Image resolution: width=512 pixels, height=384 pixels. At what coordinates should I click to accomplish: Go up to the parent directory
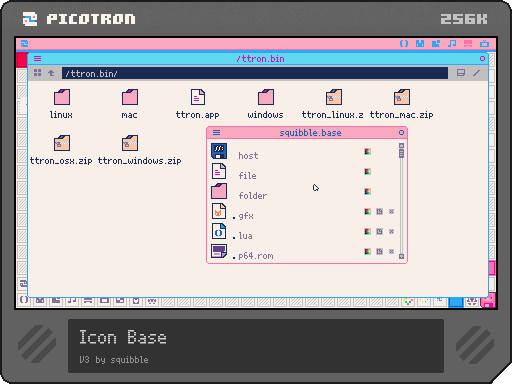click(51, 73)
